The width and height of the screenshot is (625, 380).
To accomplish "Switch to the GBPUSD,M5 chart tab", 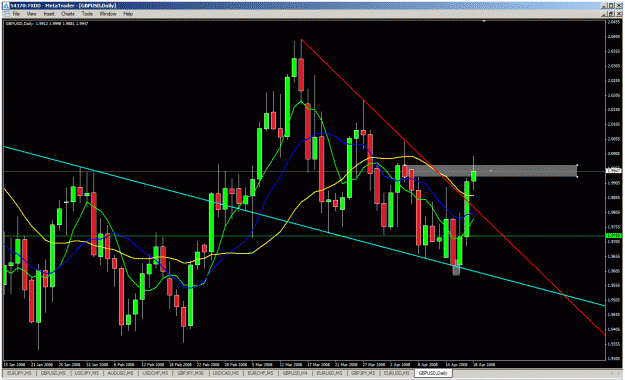I will tap(53, 373).
